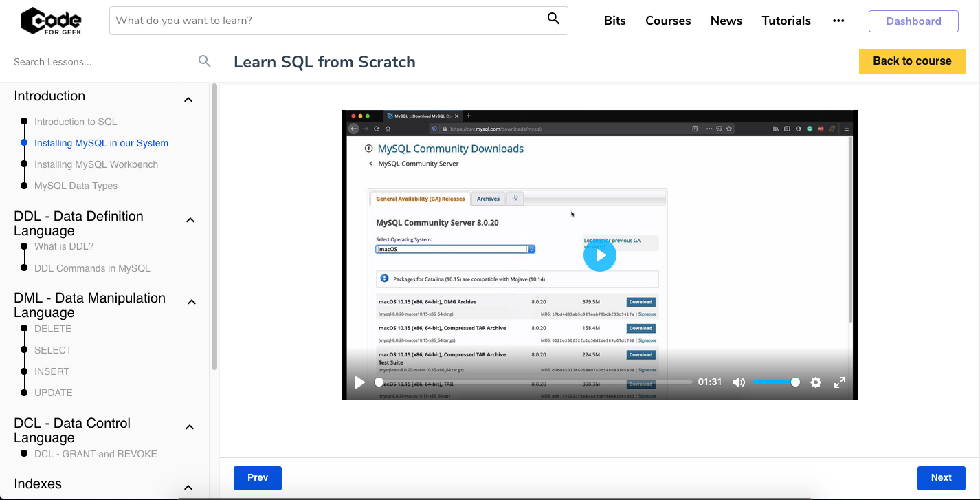Go to next lesson with Next
The width and height of the screenshot is (980, 500).
[x=942, y=478]
